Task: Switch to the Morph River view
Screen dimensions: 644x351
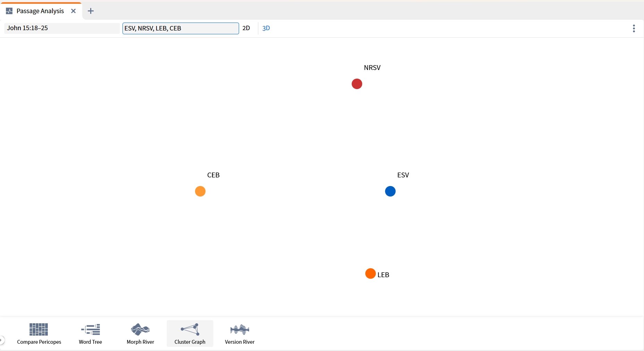Action: click(x=140, y=334)
